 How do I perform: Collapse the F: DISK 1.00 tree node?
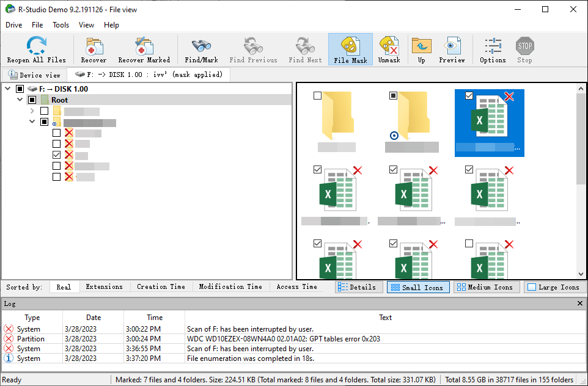(9, 89)
